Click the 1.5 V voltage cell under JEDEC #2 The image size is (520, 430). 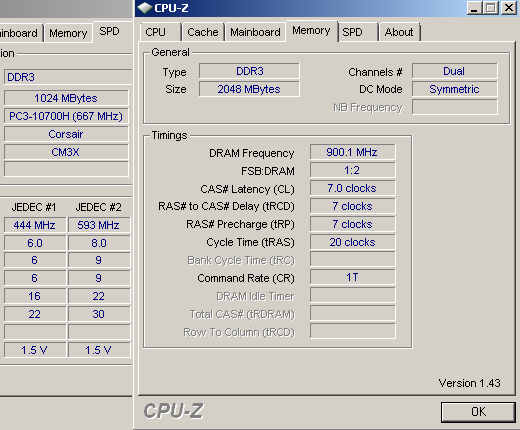click(99, 350)
